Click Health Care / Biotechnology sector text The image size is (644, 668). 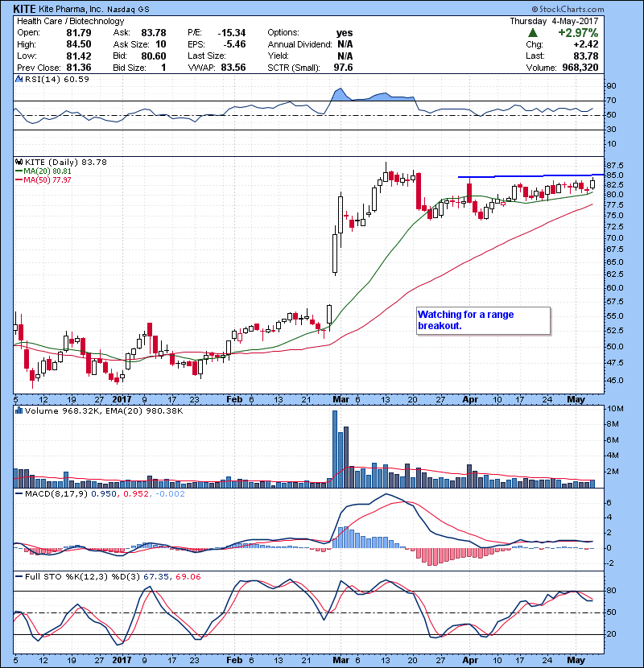[x=70, y=21]
